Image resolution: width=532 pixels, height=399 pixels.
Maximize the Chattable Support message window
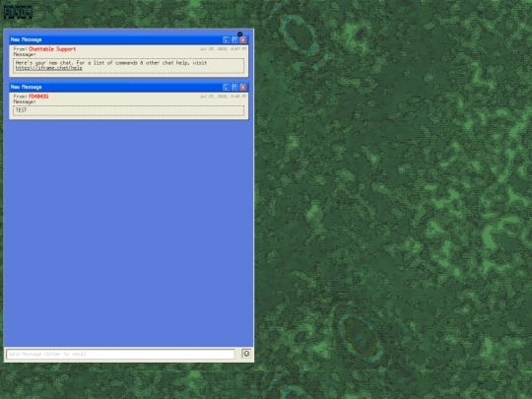pos(234,40)
